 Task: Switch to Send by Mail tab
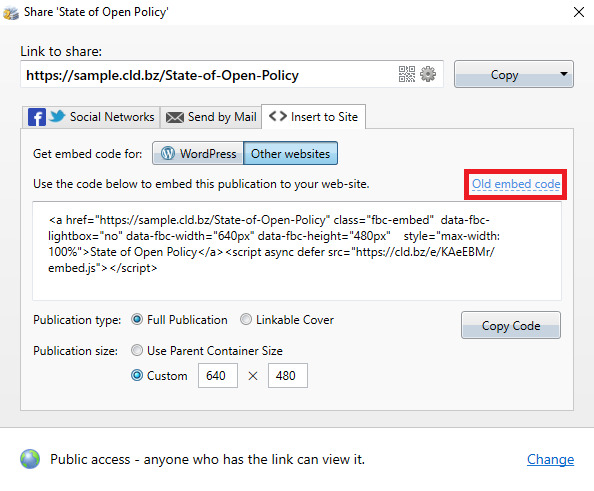pyautogui.click(x=211, y=117)
